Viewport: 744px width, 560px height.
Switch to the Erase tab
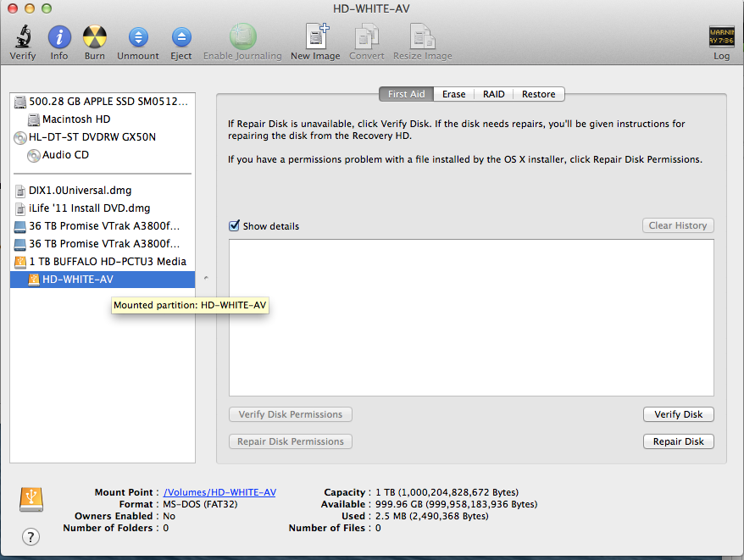[x=453, y=94]
